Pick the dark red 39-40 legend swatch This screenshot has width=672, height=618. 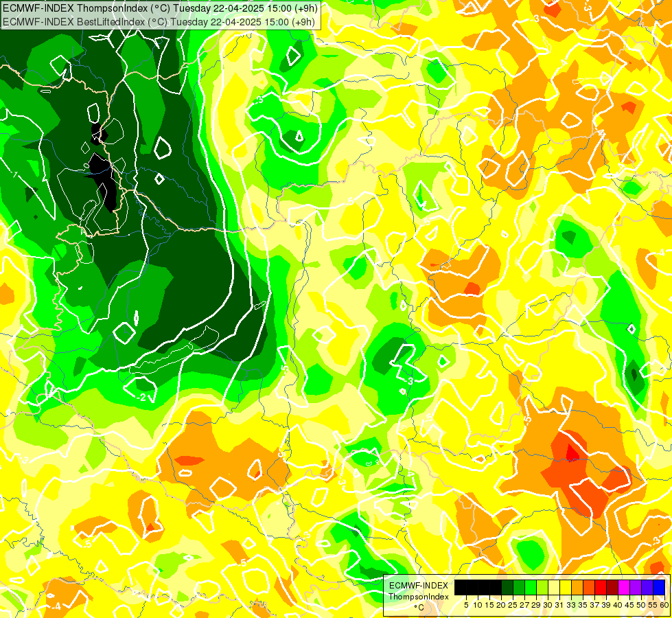click(x=612, y=587)
